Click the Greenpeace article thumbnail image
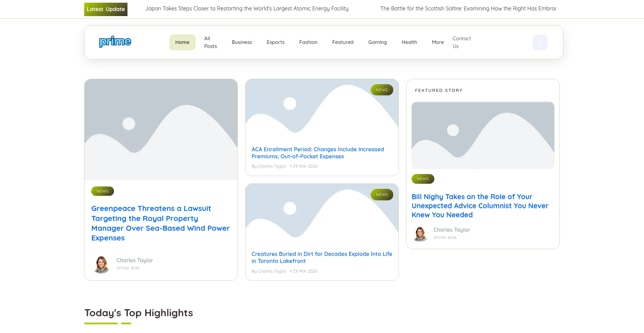 (161, 129)
